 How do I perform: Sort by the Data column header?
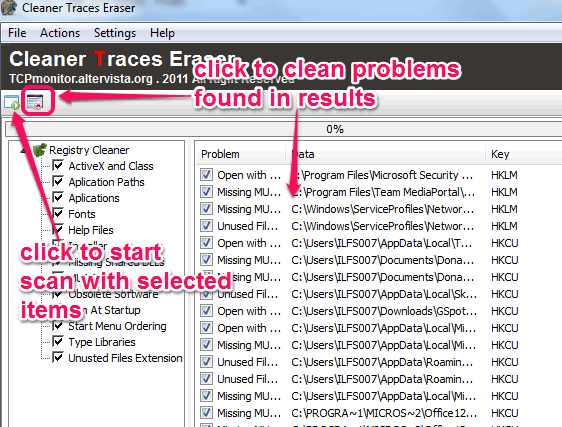[x=385, y=154]
